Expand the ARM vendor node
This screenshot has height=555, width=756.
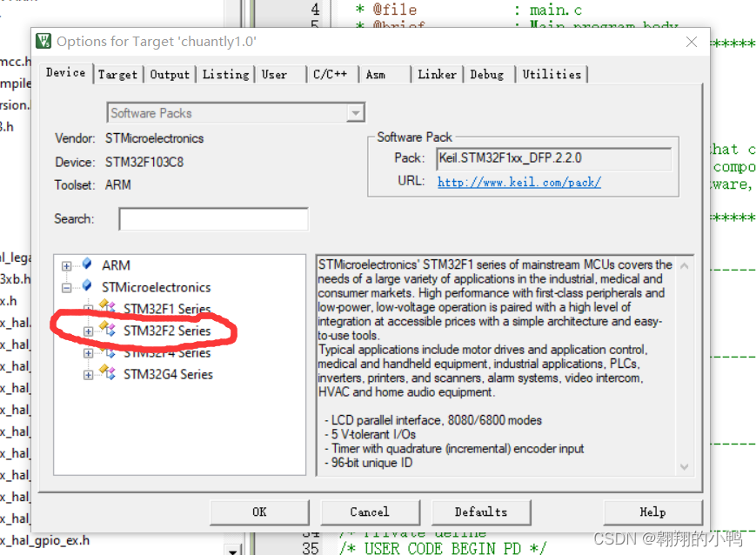click(66, 266)
